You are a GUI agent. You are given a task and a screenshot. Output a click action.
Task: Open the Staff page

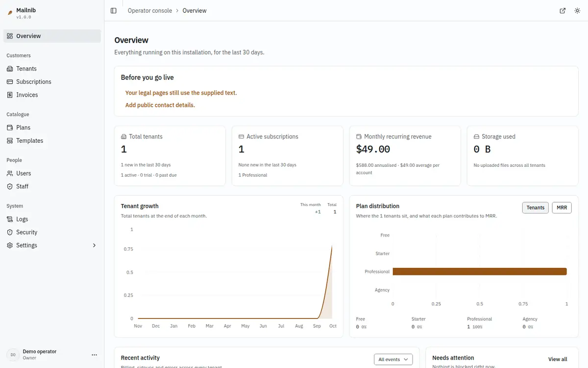(52, 186)
